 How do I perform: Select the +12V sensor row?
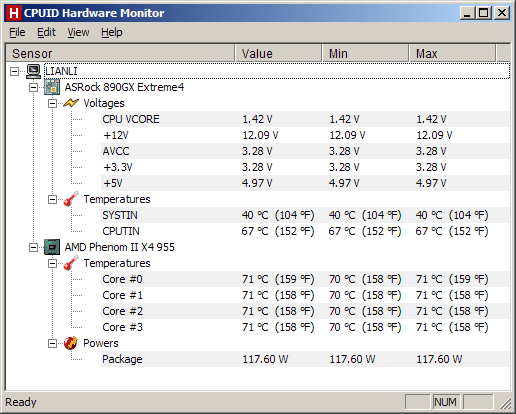[305, 135]
